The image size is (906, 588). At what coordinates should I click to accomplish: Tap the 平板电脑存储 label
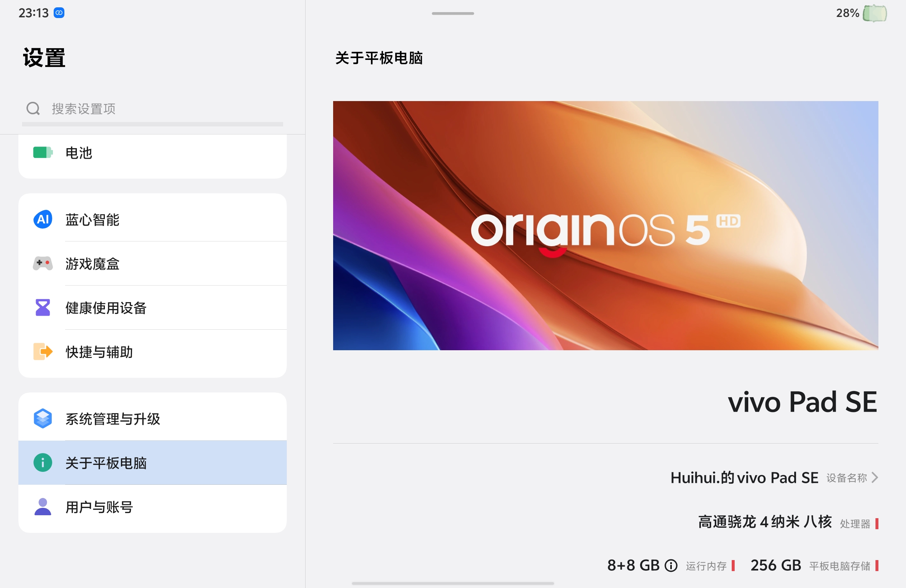click(840, 566)
